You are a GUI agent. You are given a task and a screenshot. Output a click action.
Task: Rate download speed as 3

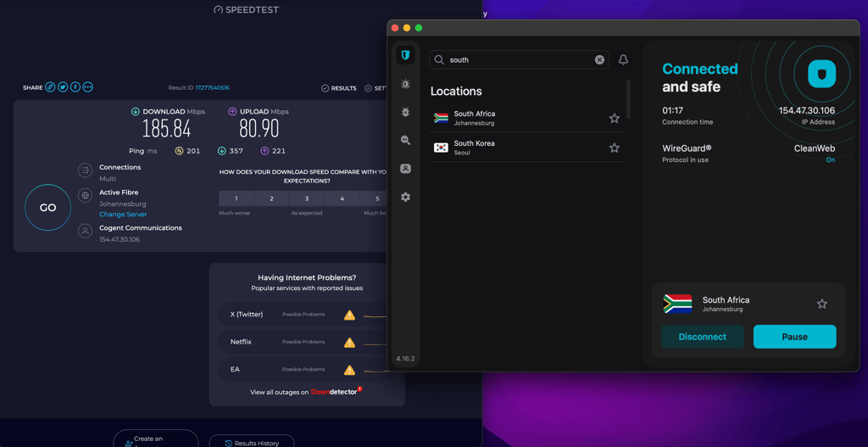point(307,198)
